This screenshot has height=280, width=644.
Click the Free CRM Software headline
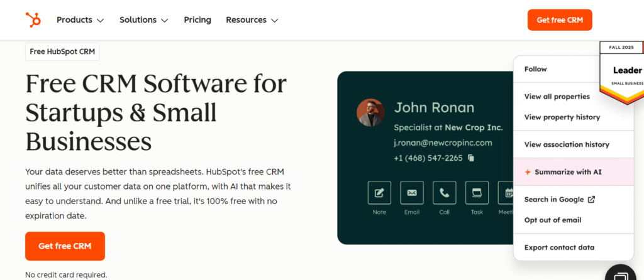156,113
